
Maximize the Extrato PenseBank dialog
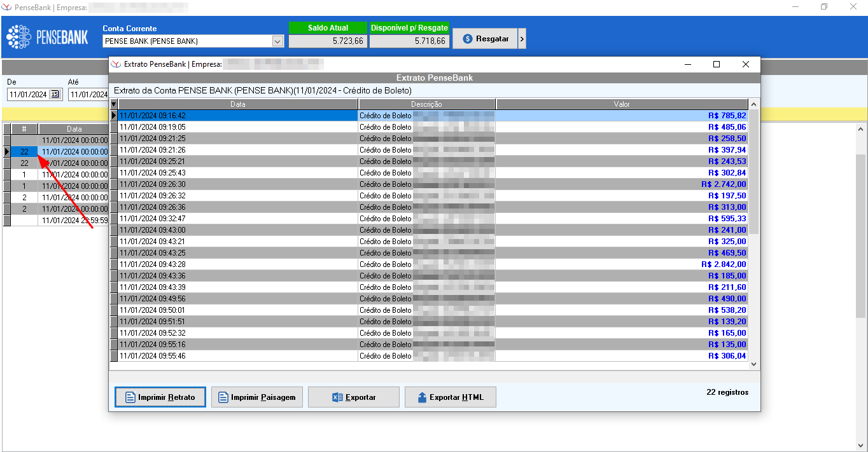click(717, 64)
